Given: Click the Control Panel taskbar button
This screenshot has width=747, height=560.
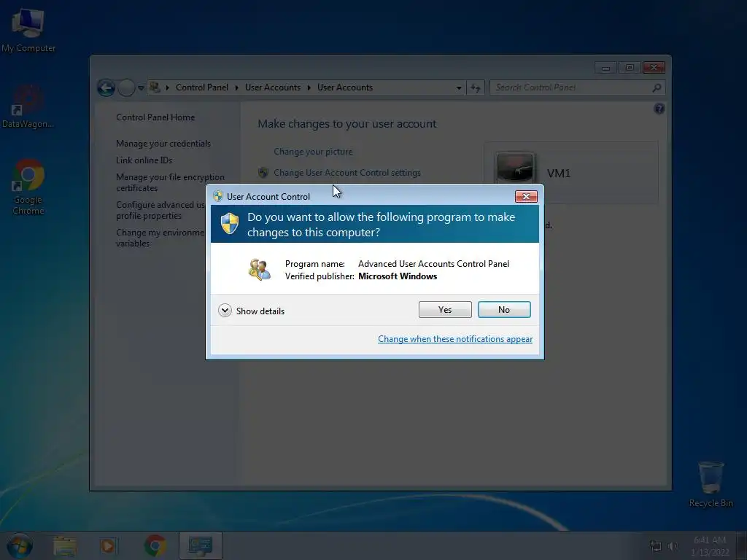Looking at the screenshot, I should [x=201, y=545].
